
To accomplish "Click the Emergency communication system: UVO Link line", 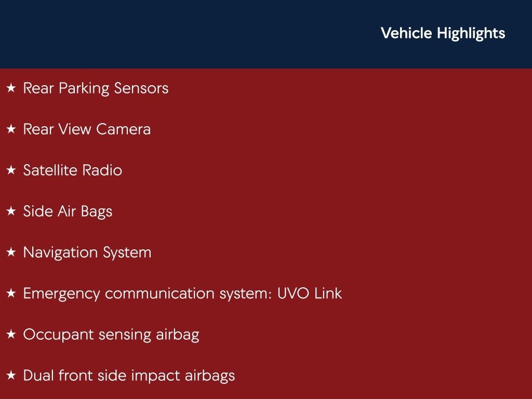I will click(182, 294).
